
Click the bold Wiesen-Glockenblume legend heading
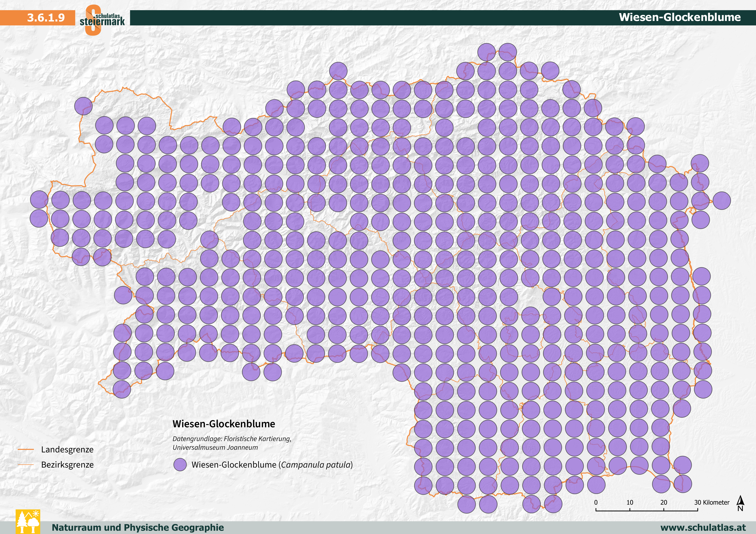coord(224,424)
